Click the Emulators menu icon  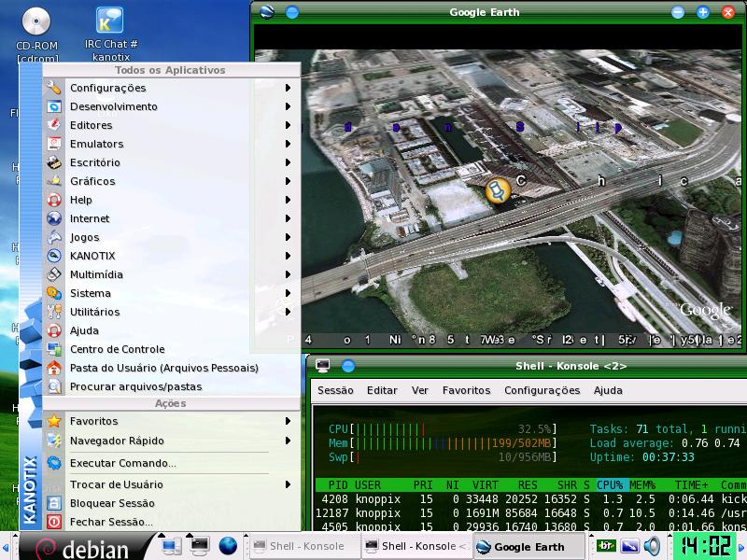54,144
